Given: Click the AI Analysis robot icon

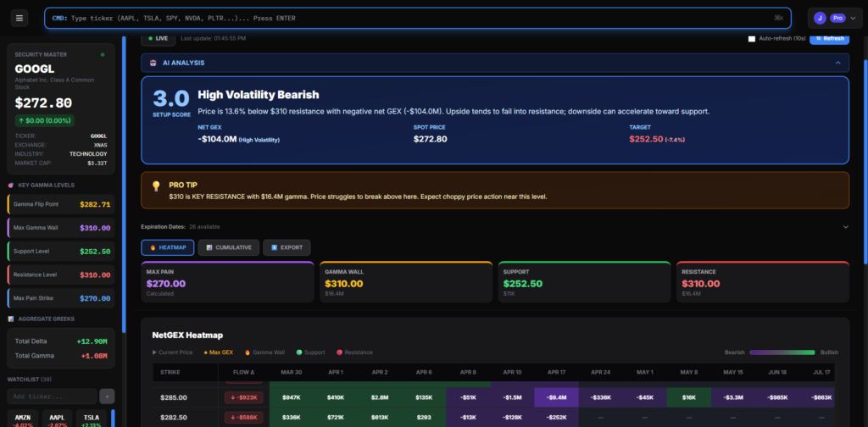Looking at the screenshot, I should (x=153, y=63).
